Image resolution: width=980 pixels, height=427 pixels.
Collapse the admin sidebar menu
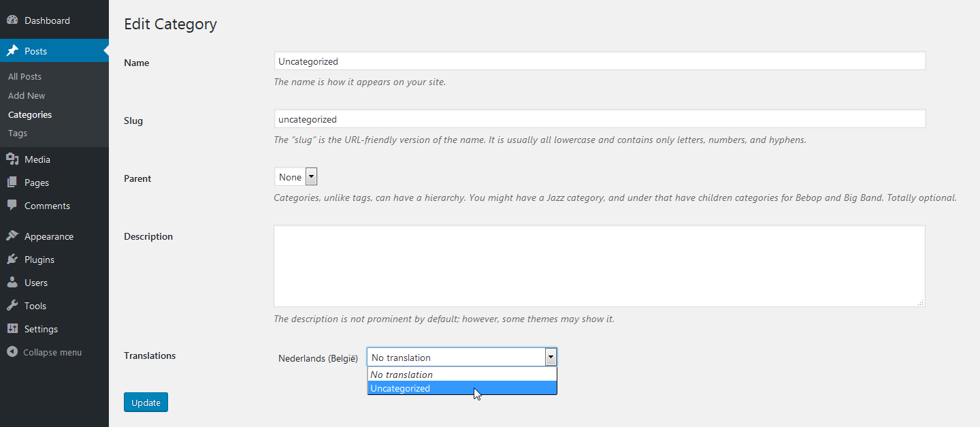[45, 352]
